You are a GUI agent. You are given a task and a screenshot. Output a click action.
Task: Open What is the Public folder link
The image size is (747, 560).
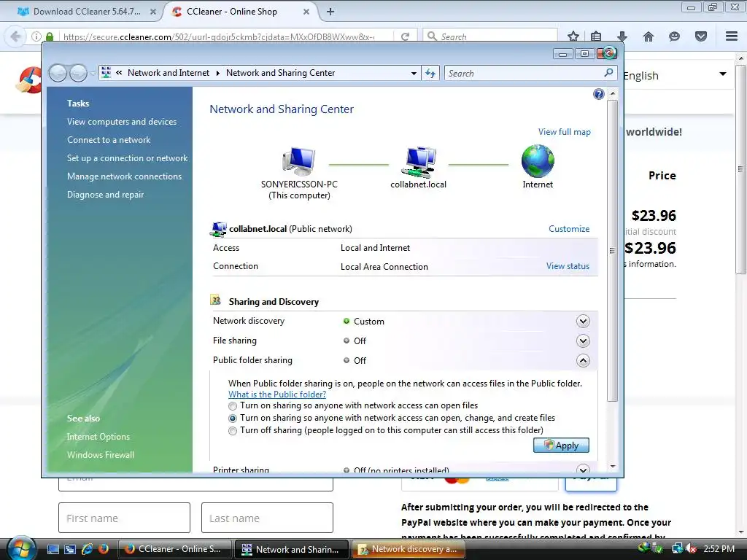click(x=277, y=394)
